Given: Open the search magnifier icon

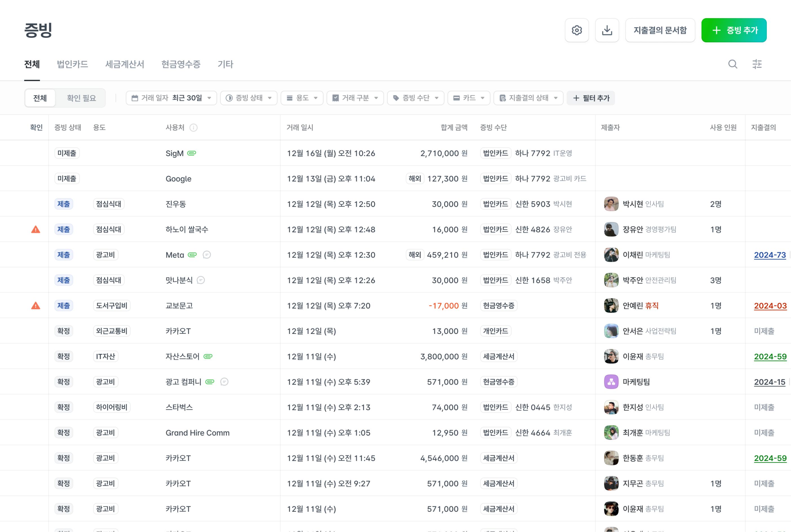Looking at the screenshot, I should (733, 64).
